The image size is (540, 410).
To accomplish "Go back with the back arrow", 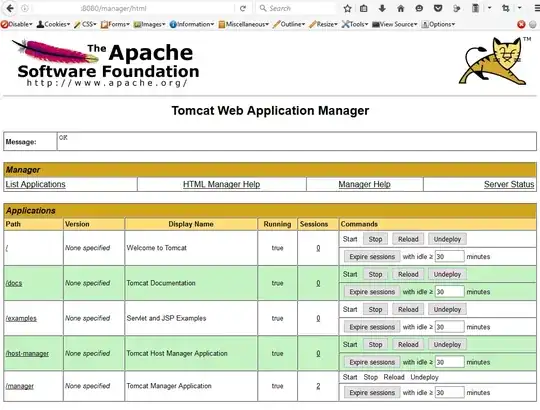I will [10, 8].
